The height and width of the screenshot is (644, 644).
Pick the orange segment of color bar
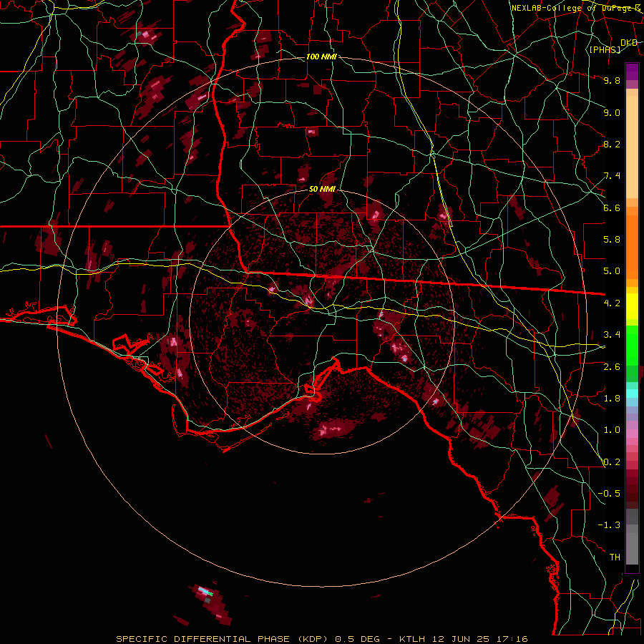[x=632, y=246]
